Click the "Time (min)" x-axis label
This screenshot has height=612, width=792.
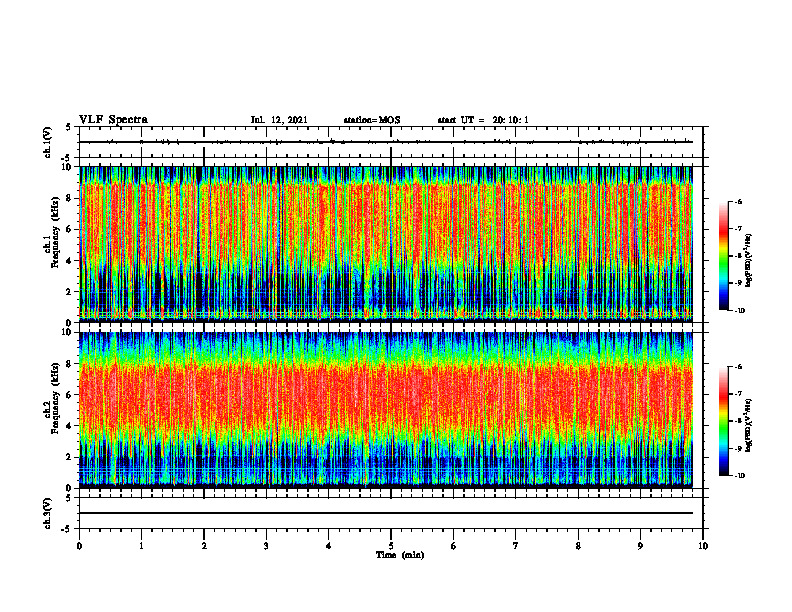[400, 555]
